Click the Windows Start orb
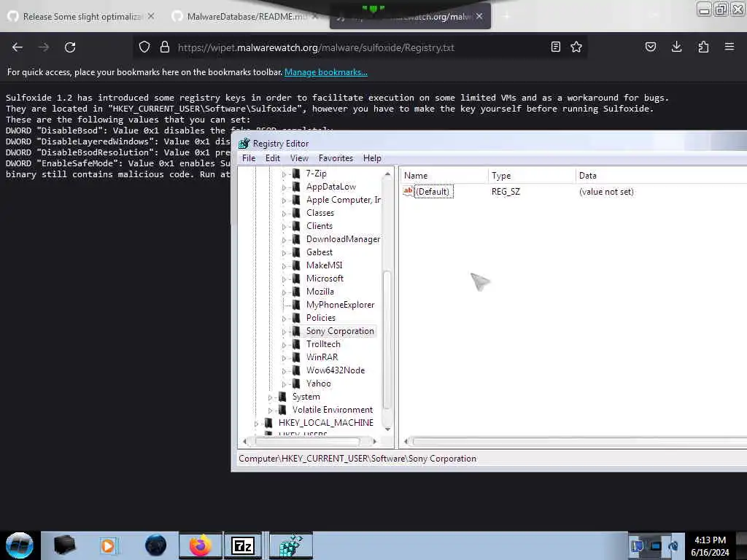This screenshot has width=747, height=560. click(20, 545)
